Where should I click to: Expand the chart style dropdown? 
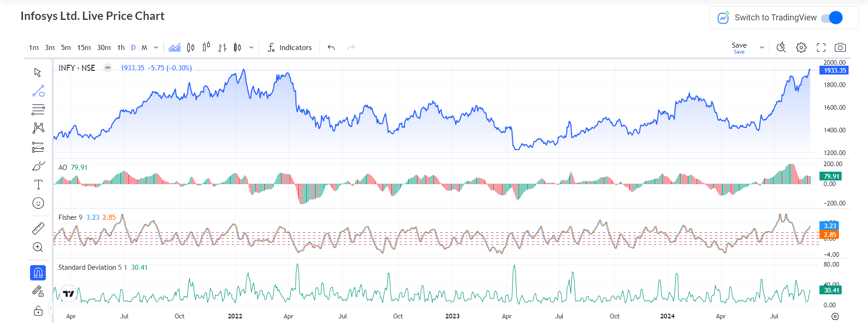click(251, 47)
